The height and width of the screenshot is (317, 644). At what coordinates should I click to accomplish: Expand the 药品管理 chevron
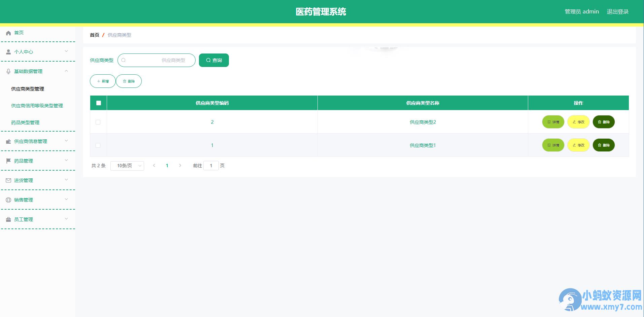tap(66, 160)
